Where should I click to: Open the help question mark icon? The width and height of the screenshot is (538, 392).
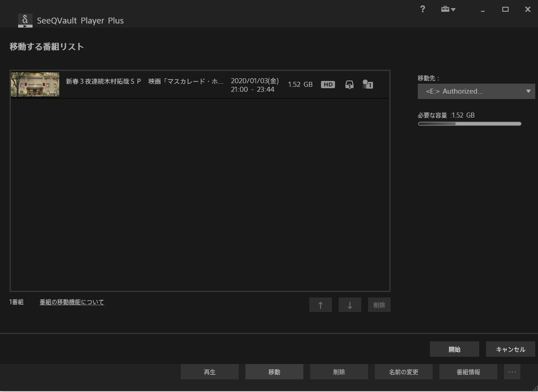click(x=422, y=9)
